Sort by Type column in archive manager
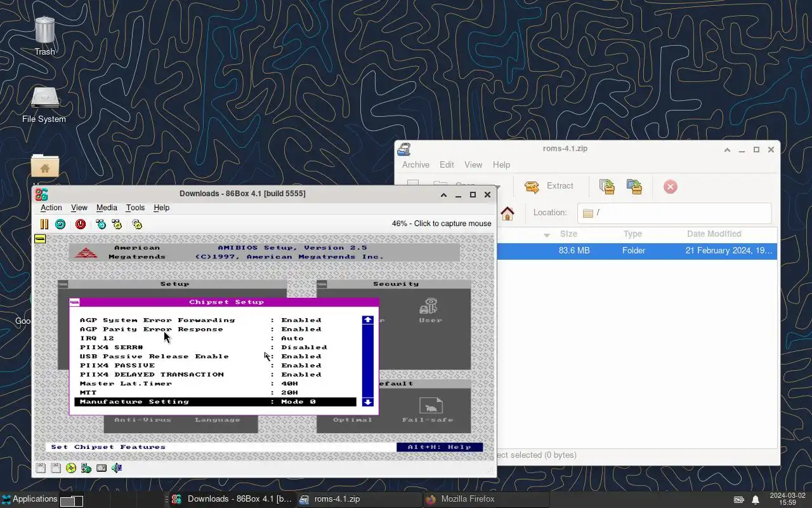This screenshot has width=812, height=508. pos(632,234)
